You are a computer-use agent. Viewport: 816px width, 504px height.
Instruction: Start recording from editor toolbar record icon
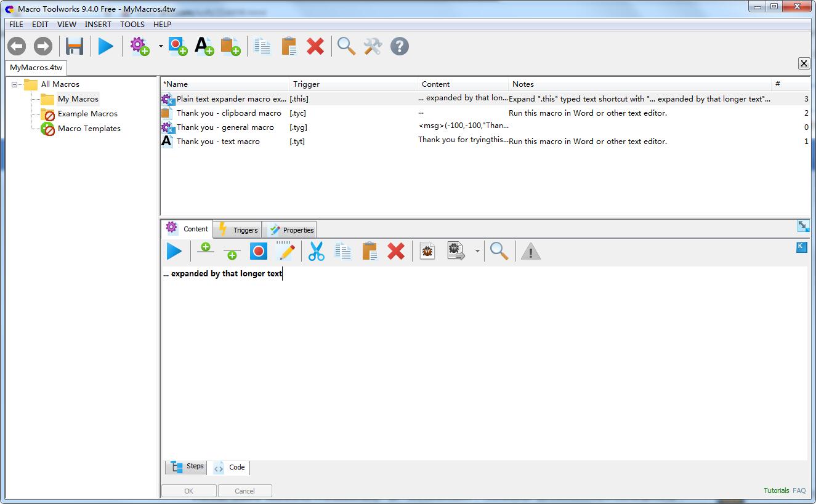click(259, 251)
